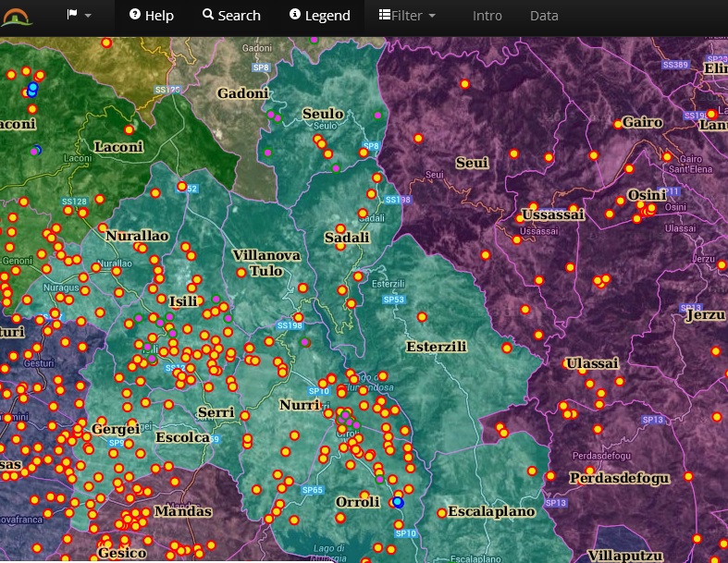Show the map Legend
The image size is (728, 563).
[319, 16]
